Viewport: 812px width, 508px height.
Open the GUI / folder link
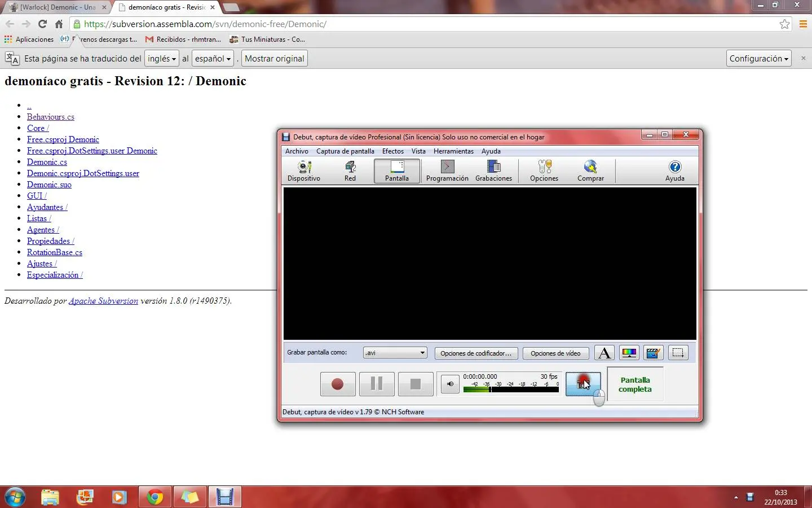37,196
